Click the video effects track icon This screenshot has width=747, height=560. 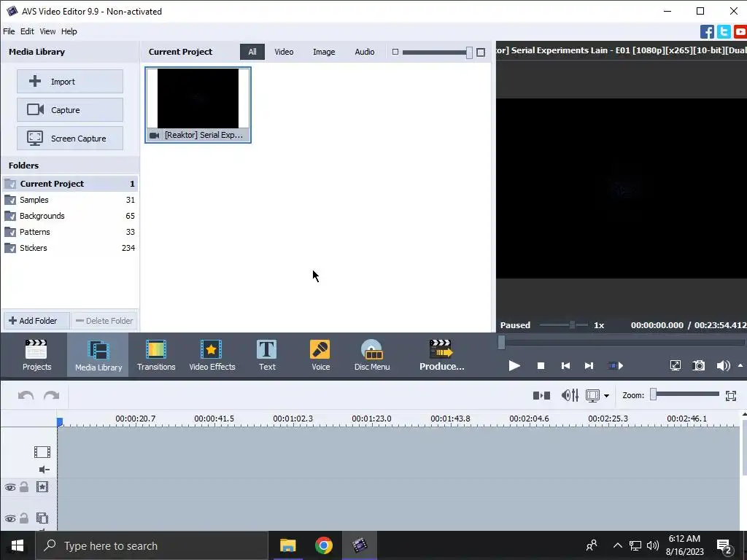(42, 486)
